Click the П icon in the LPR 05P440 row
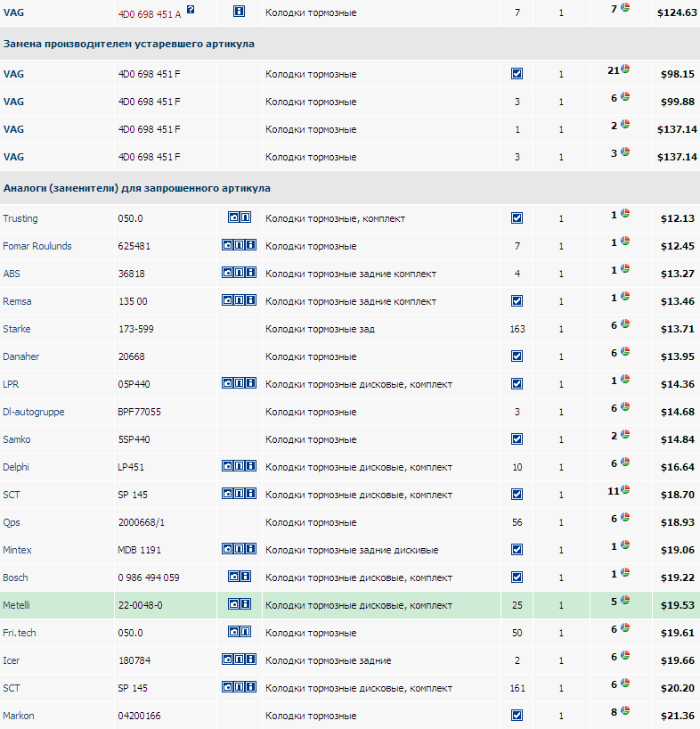 pos(240,383)
